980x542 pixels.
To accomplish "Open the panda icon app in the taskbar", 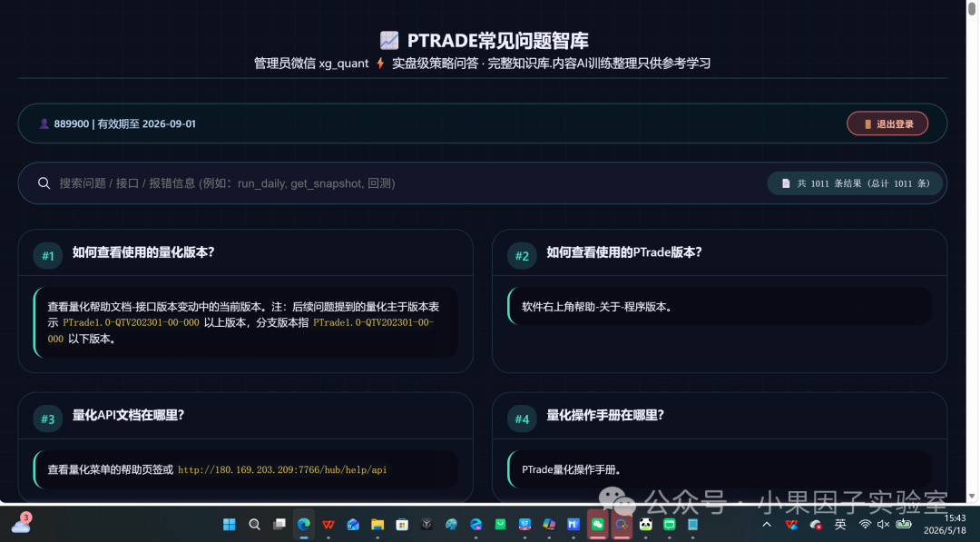I will click(646, 525).
